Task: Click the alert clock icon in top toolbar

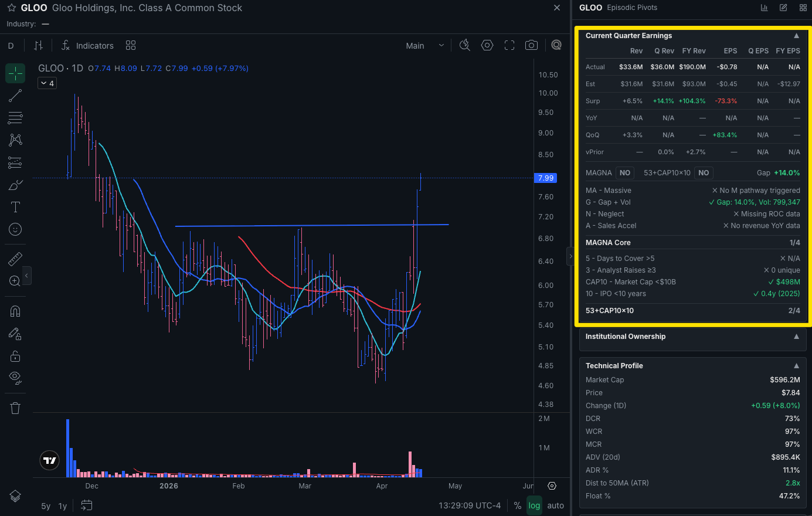Action: [x=465, y=45]
